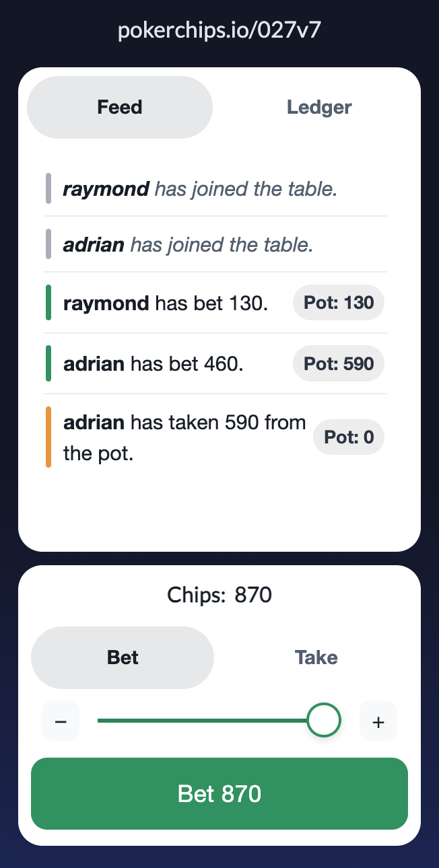Decrease bet with the minus button
This screenshot has height=868, width=439.
[61, 720]
